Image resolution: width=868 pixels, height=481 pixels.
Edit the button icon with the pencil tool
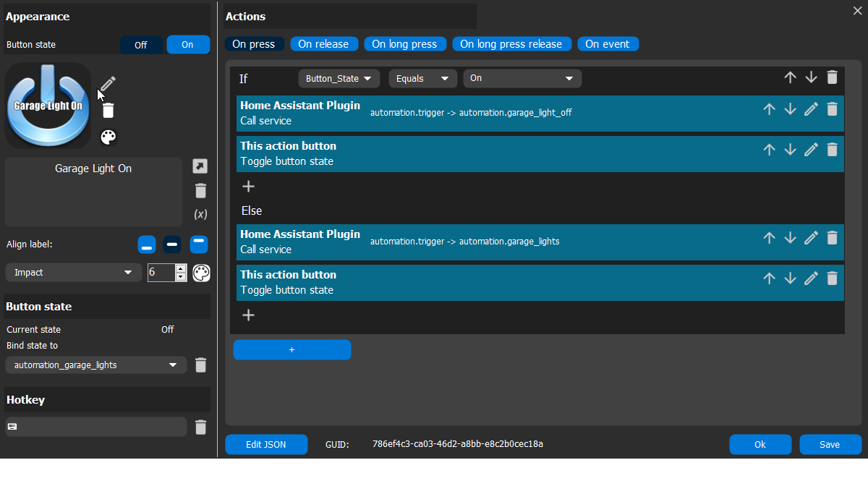(x=107, y=83)
